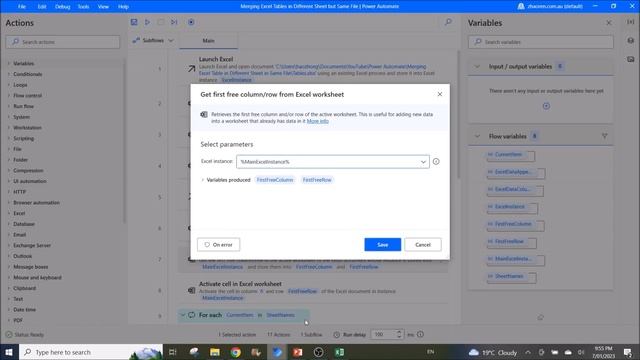Click the Run delay info icon
This screenshot has width=640, height=360.
(x=420, y=334)
